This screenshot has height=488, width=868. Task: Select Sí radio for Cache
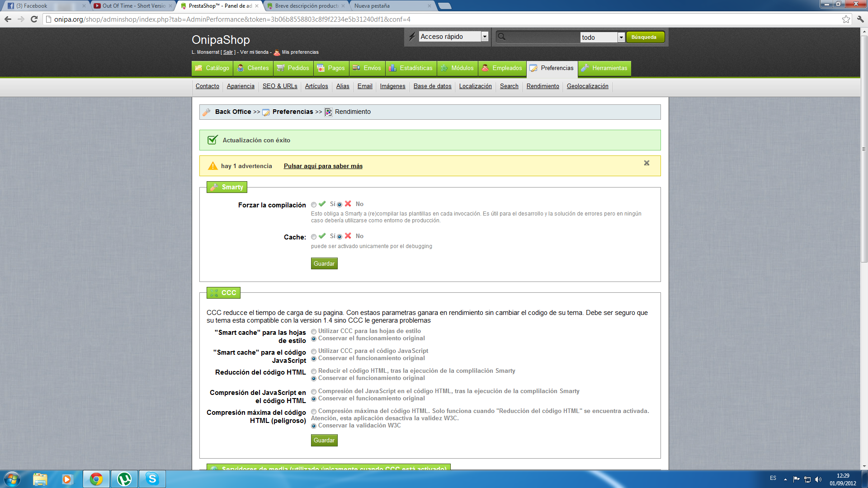(x=314, y=237)
